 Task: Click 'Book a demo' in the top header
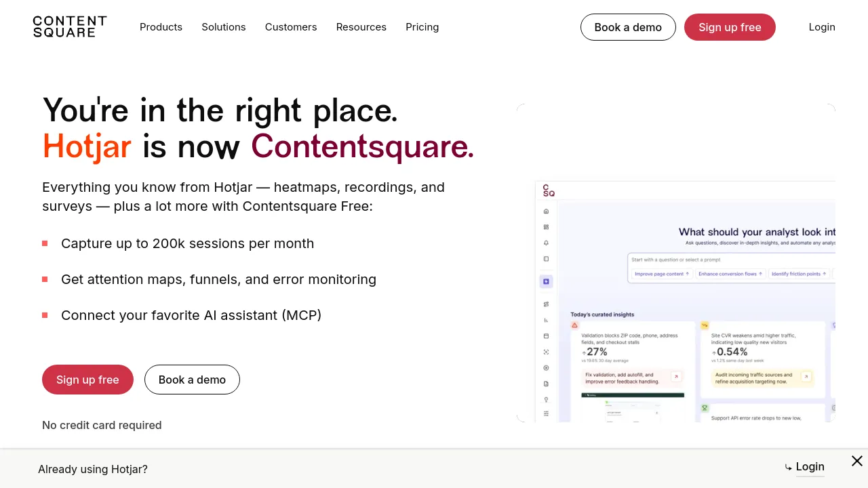[628, 27]
